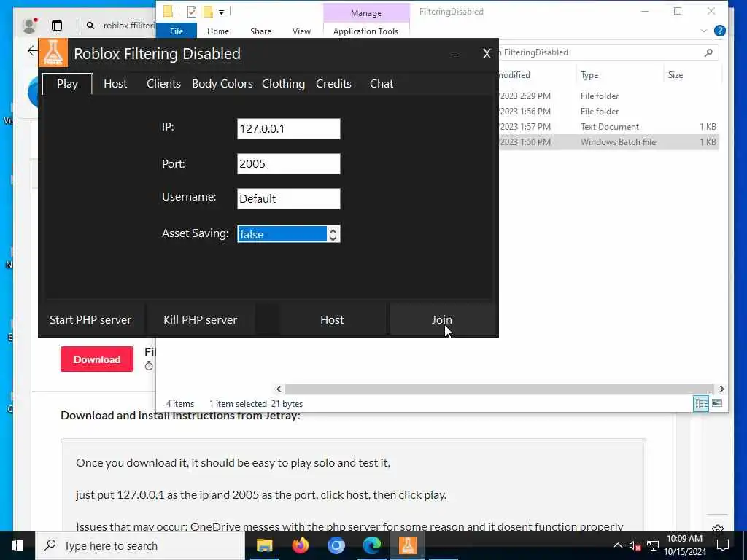Click the browser back arrow
Image resolution: width=747 pixels, height=560 pixels.
pos(32,50)
